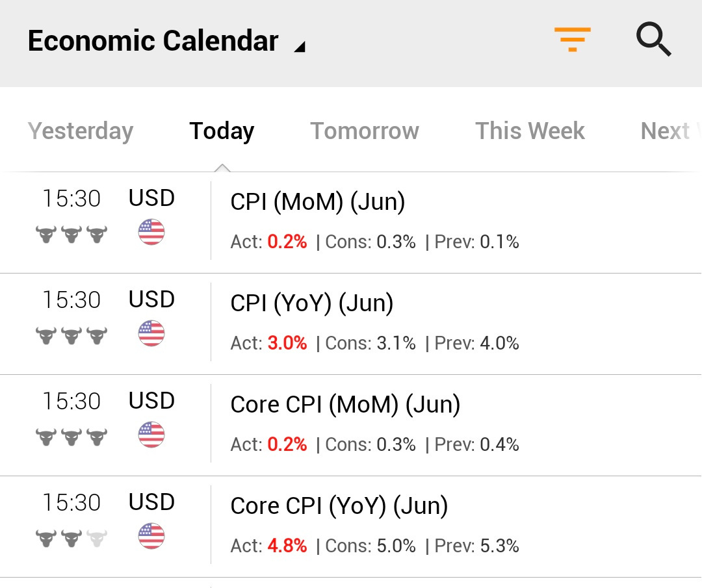This screenshot has width=702, height=588.
Task: Open the CPI (YoY) (Jun) event
Action: [x=312, y=303]
